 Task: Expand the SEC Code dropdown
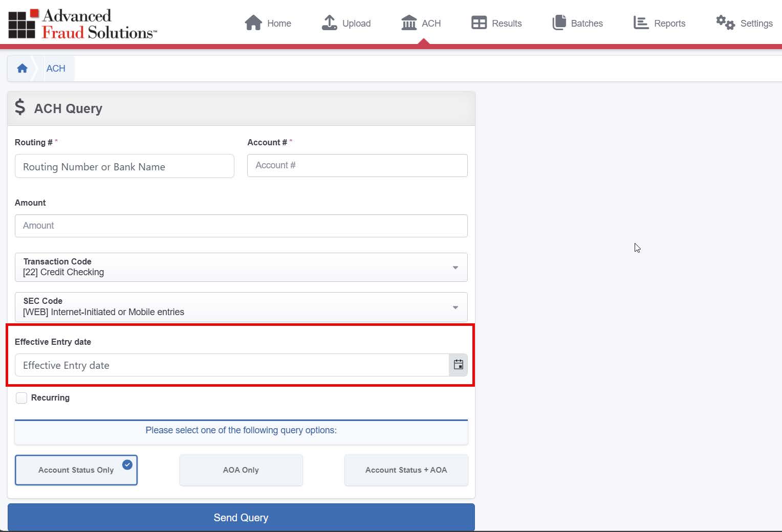coord(241,307)
